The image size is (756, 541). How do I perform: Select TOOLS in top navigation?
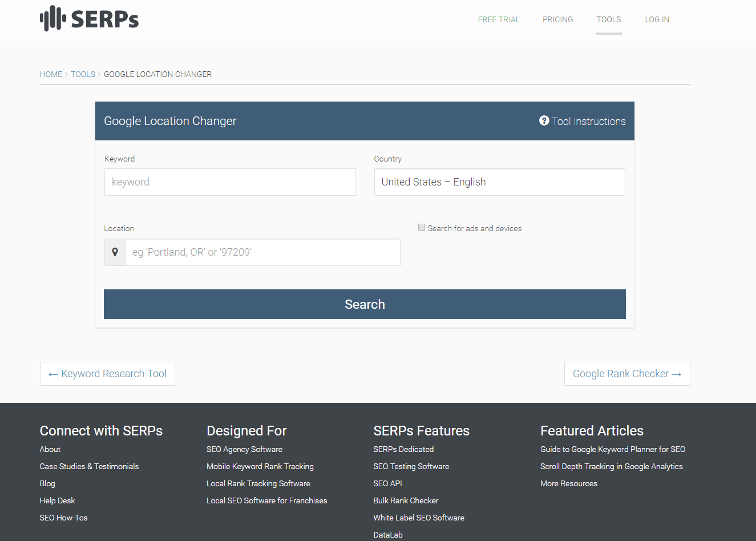pyautogui.click(x=609, y=19)
